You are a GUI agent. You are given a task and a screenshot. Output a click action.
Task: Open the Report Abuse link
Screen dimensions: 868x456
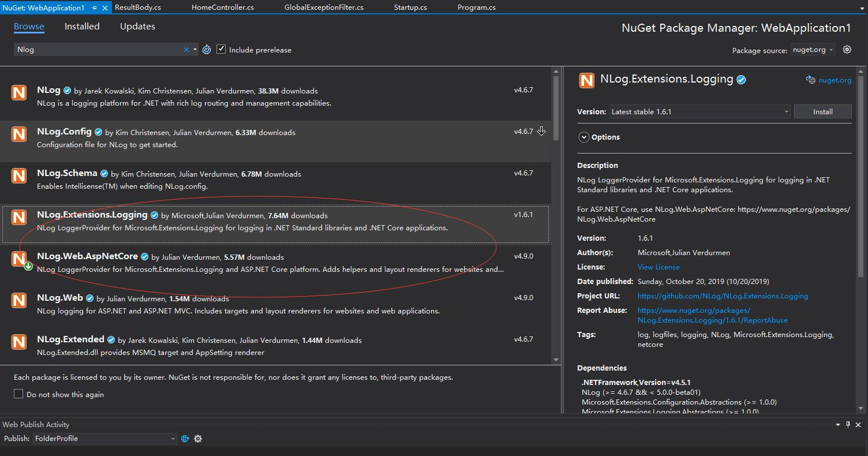[x=713, y=315]
